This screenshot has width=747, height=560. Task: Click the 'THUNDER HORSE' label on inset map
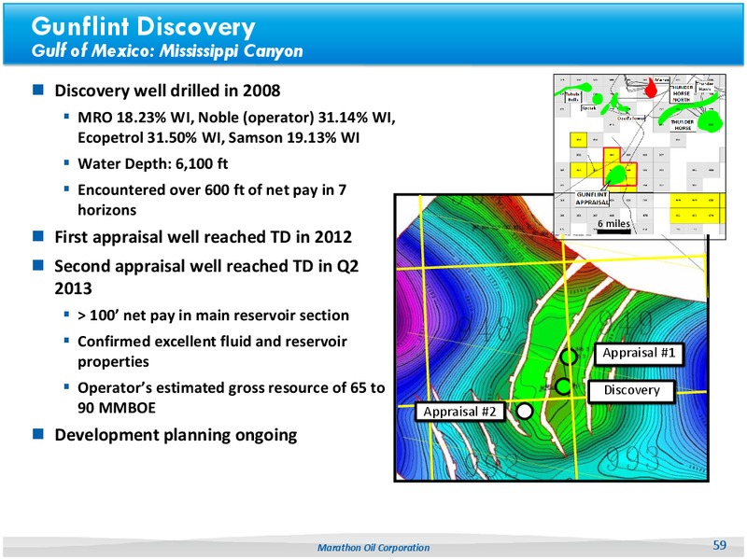coord(683,125)
